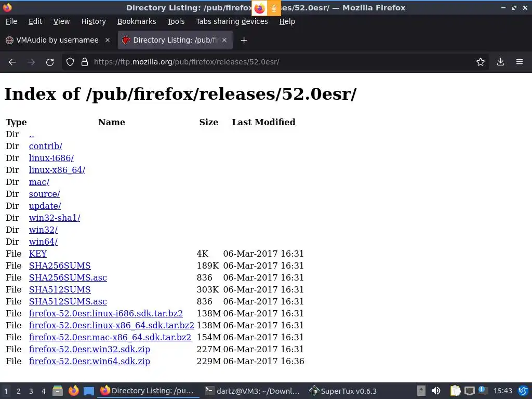The width and height of the screenshot is (532, 399).
Task: Launch Firefox from taskbar quick launch
Action: (74, 391)
